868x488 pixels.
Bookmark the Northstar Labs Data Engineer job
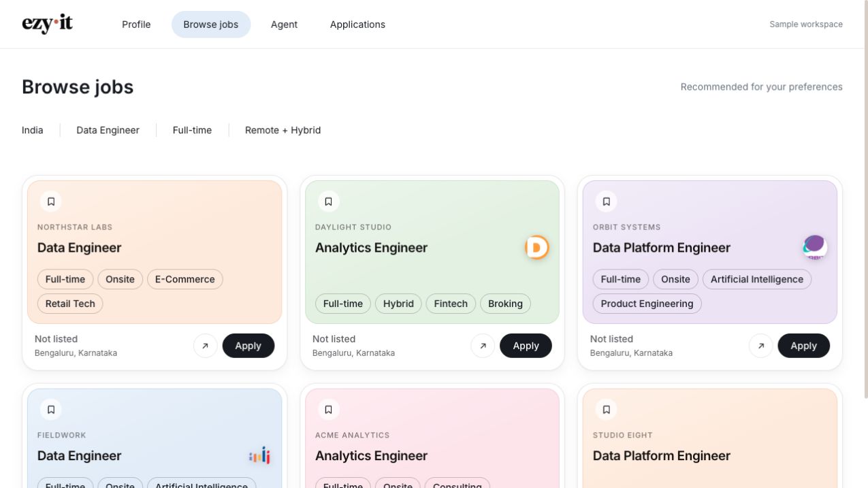coord(51,201)
